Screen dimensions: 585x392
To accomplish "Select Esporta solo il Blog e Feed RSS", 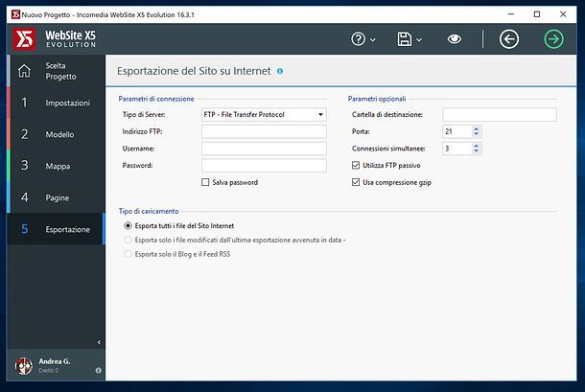I will (x=128, y=254).
